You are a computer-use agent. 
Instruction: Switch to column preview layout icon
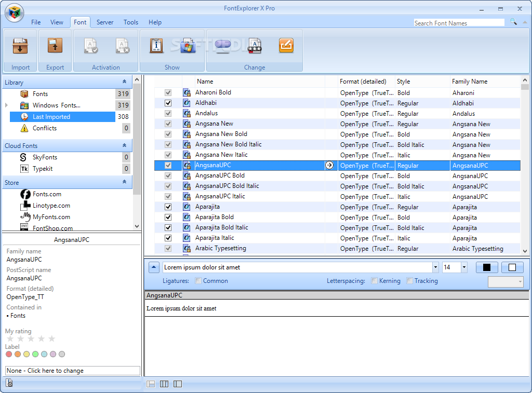tap(164, 384)
